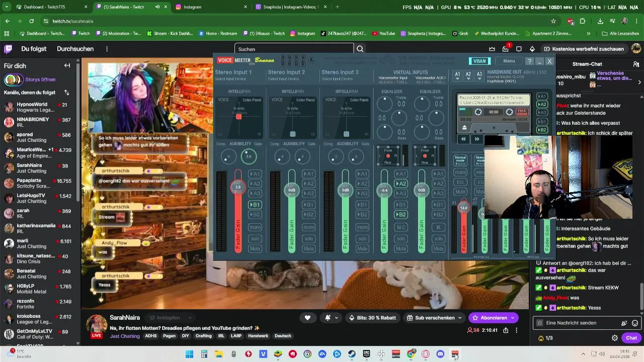Screen dimensions: 644x362
Task: Reload the page in Chrome
Action: click(x=31, y=21)
